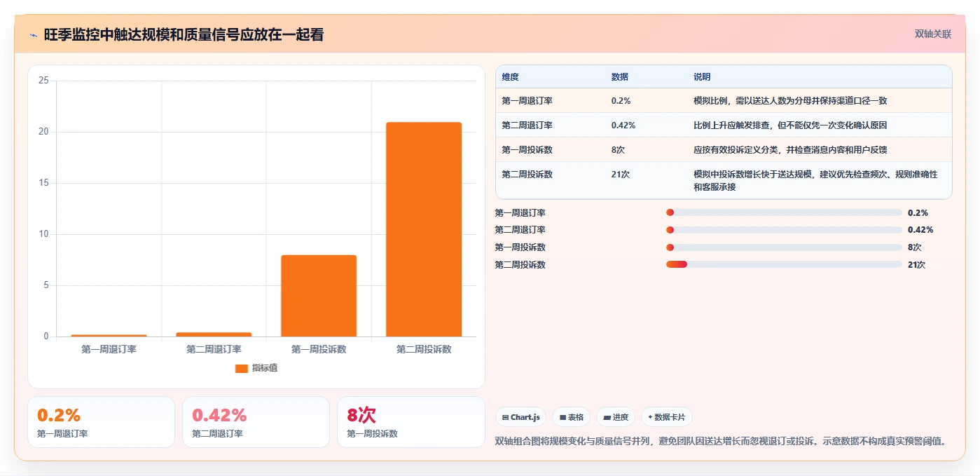Screen dimensions: 980x476
Task: Click the y-axis tick label 15
Action: 43,183
